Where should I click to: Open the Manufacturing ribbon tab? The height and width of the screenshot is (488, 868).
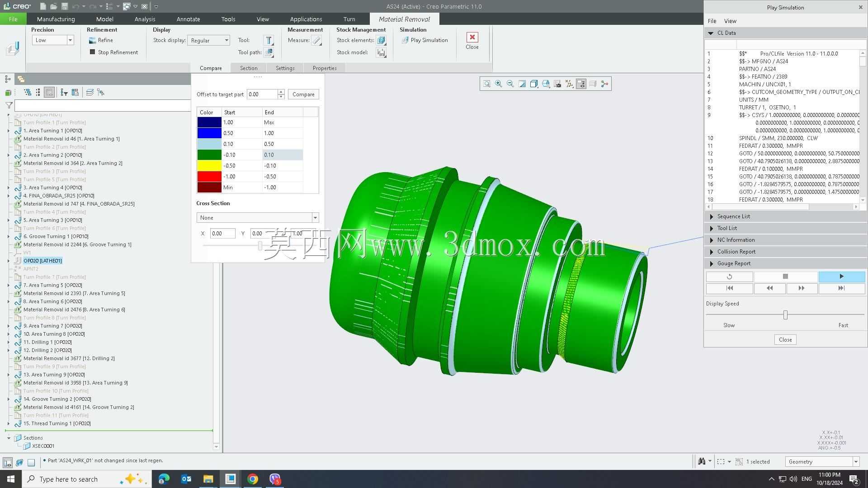pyautogui.click(x=56, y=19)
